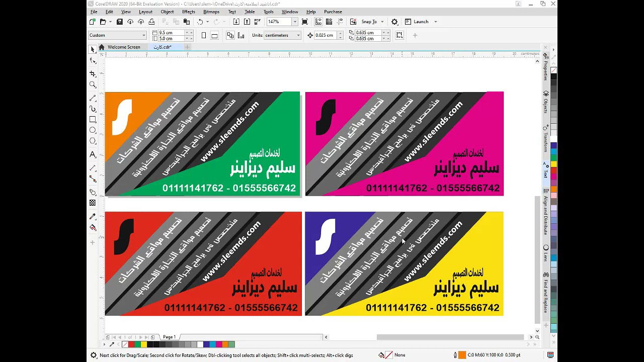Open the Bitmaps menu
This screenshot has height=362, width=644.
click(211, 12)
